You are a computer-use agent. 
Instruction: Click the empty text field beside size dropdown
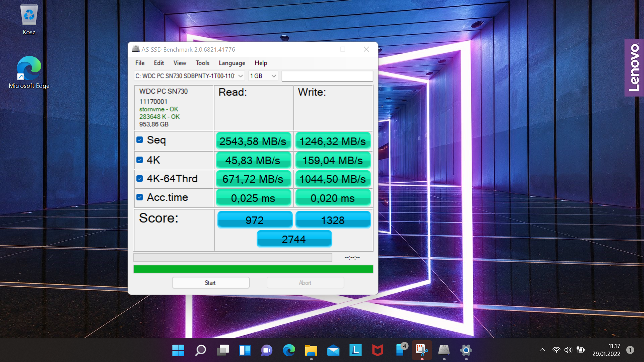(x=327, y=76)
